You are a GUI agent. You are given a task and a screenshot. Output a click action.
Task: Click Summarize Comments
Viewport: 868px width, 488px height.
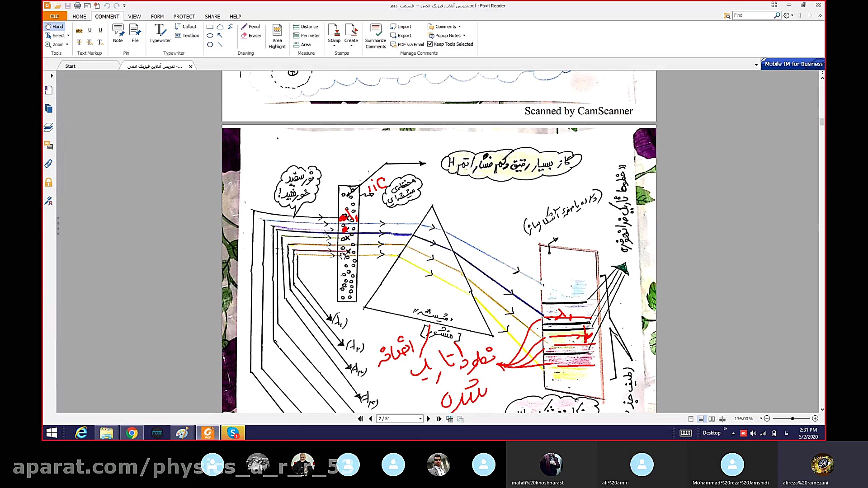tap(376, 36)
